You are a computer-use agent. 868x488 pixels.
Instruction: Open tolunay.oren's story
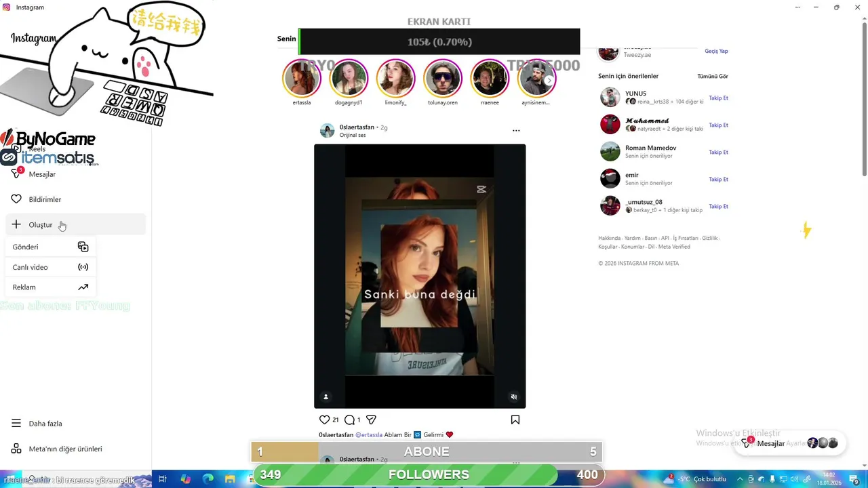point(442,79)
